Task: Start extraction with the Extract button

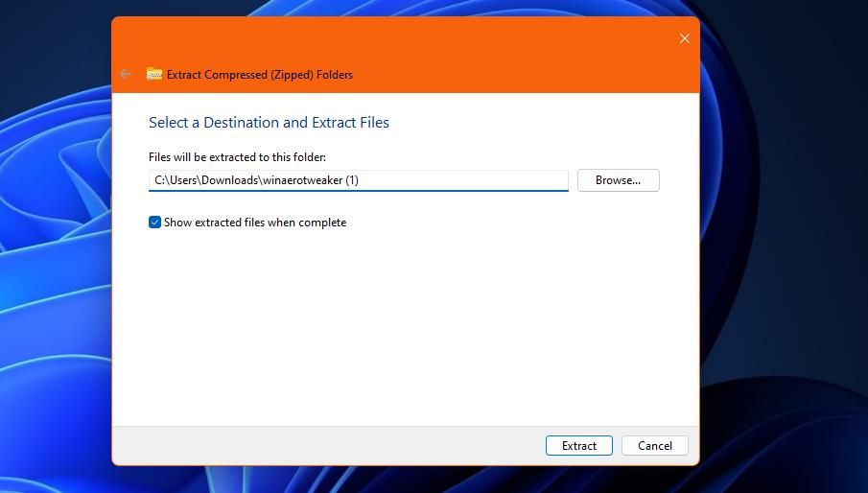Action: (579, 445)
